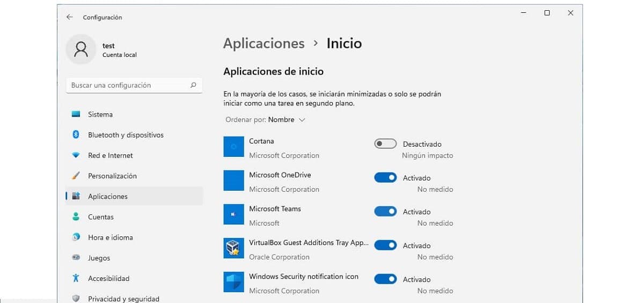Click the Microsoft OneDrive app icon

point(233,180)
